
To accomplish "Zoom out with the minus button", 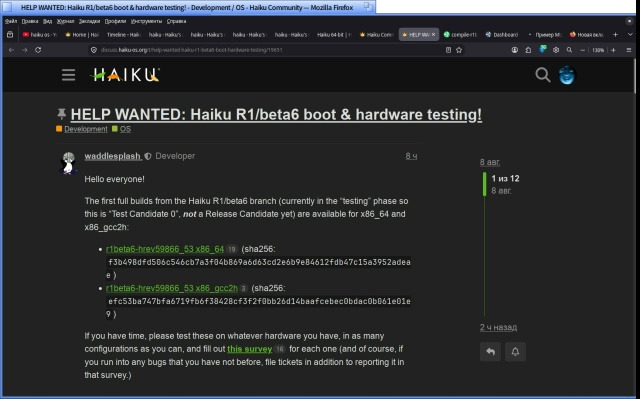I will (x=582, y=50).
